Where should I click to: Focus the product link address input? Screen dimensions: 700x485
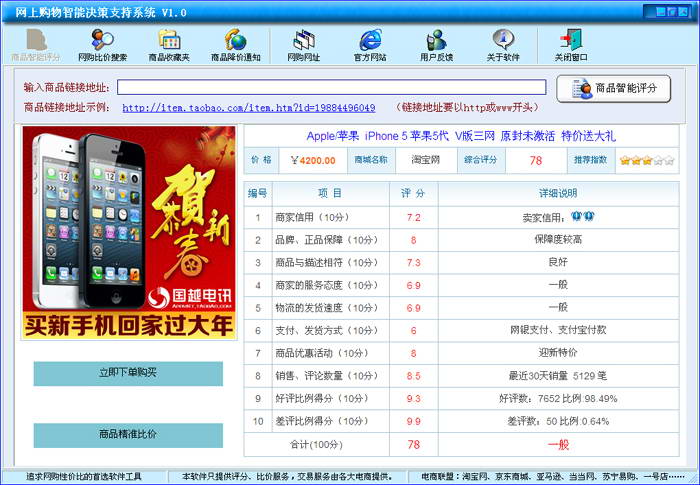coord(331,87)
